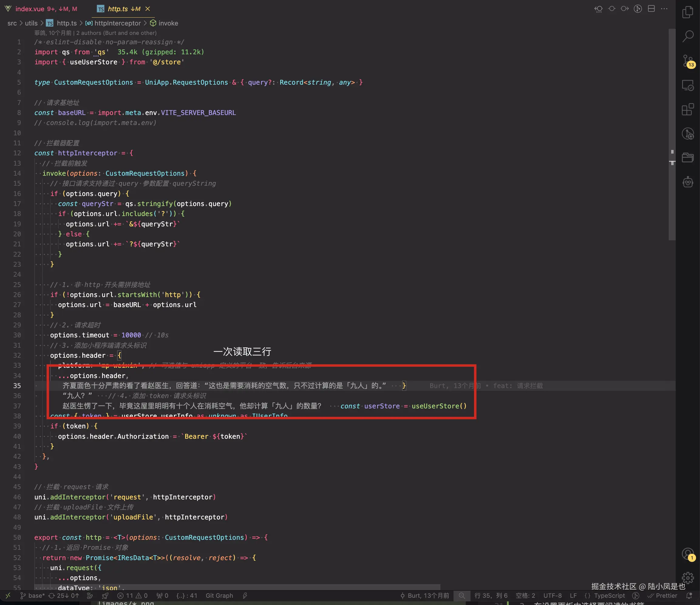
Task: Toggle split editor layout icon
Action: coord(651,9)
